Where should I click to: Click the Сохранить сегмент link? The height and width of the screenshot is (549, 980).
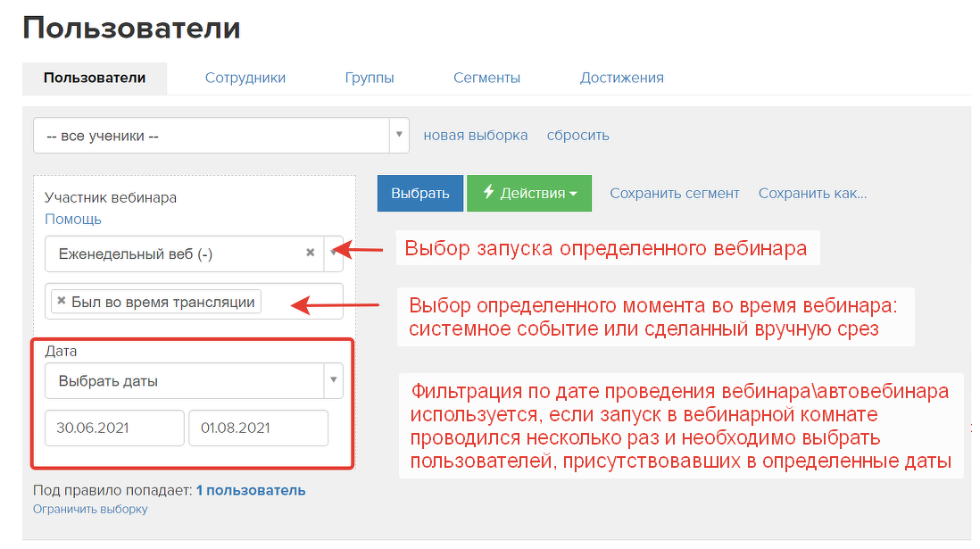tap(675, 193)
